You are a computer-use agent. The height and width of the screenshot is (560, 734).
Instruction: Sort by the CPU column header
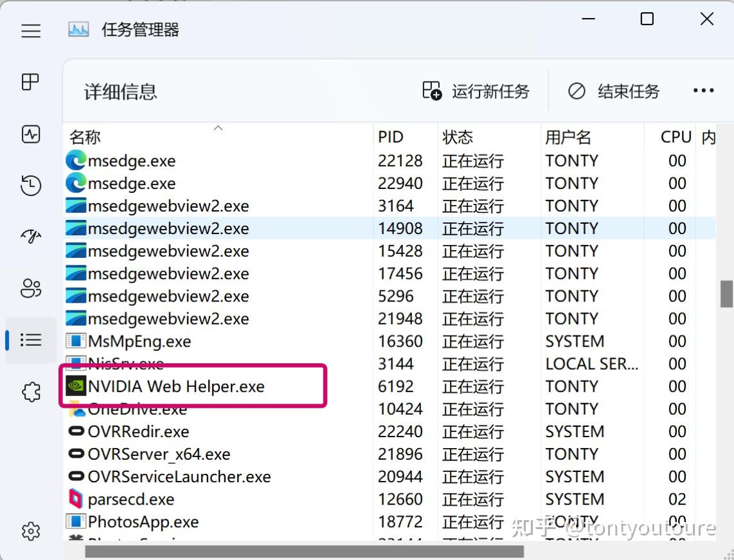pos(670,137)
